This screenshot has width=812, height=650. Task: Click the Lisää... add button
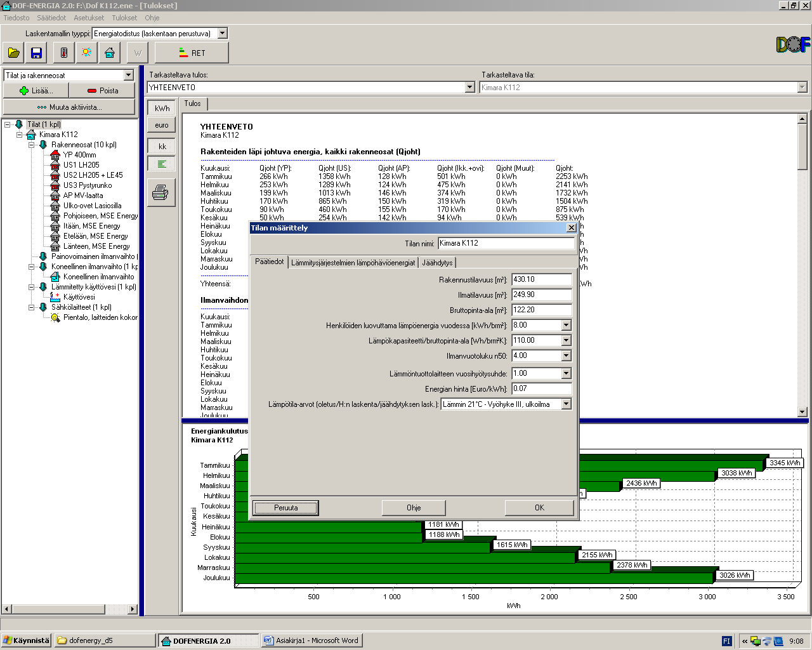pyautogui.click(x=36, y=91)
